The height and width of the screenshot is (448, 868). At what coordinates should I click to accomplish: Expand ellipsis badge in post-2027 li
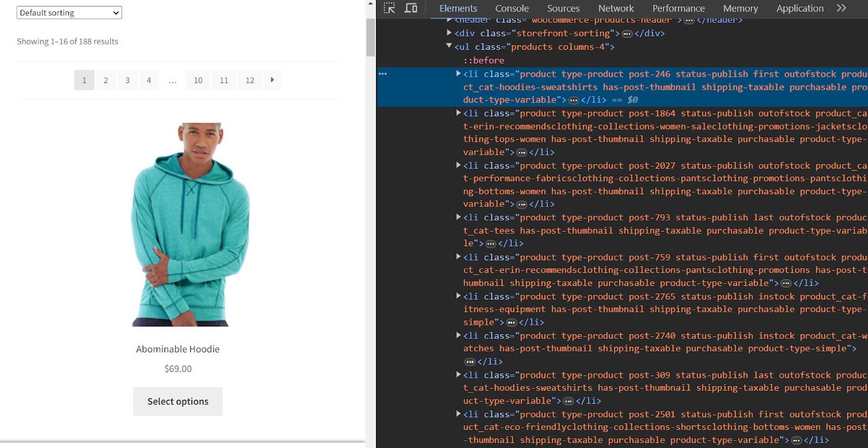522,205
